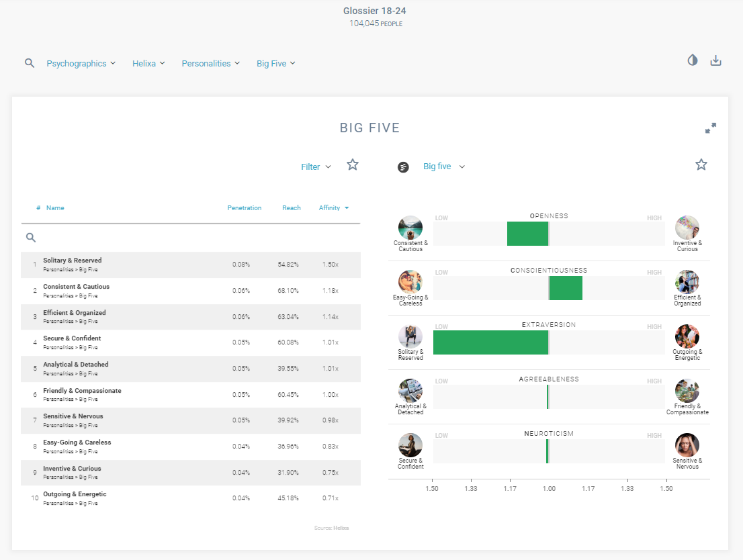Open the Filter dropdown
This screenshot has width=743, height=560.
pos(316,167)
